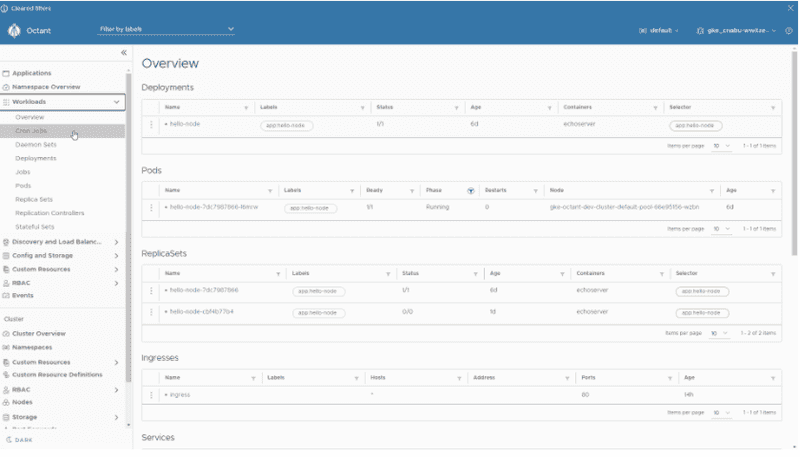Open actions menu for ingress row
Image resolution: width=800 pixels, height=457 pixels.
151,395
